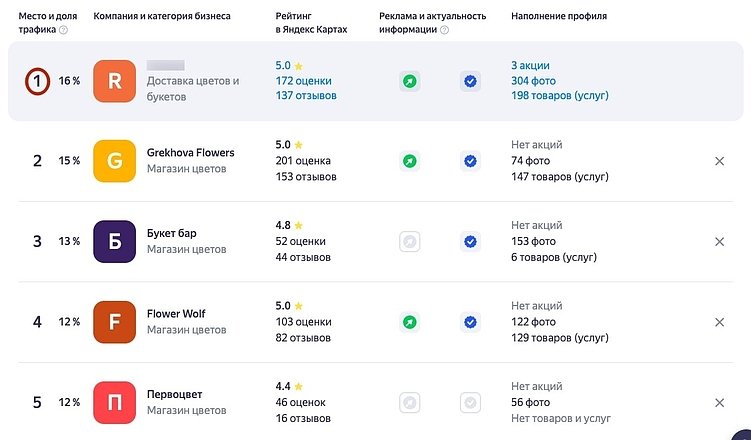Remove Букет бар using its X button

pyautogui.click(x=719, y=241)
